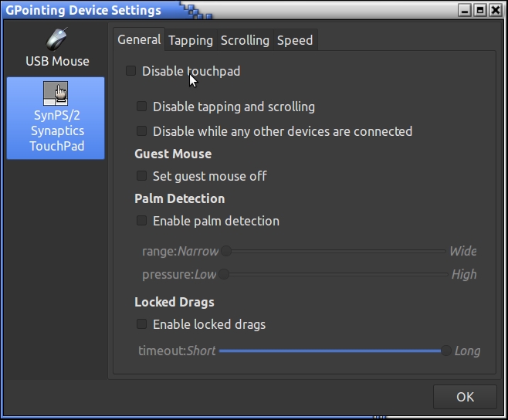Tick the Set guest mouse off checkbox
This screenshot has height=420, width=508.
[142, 176]
